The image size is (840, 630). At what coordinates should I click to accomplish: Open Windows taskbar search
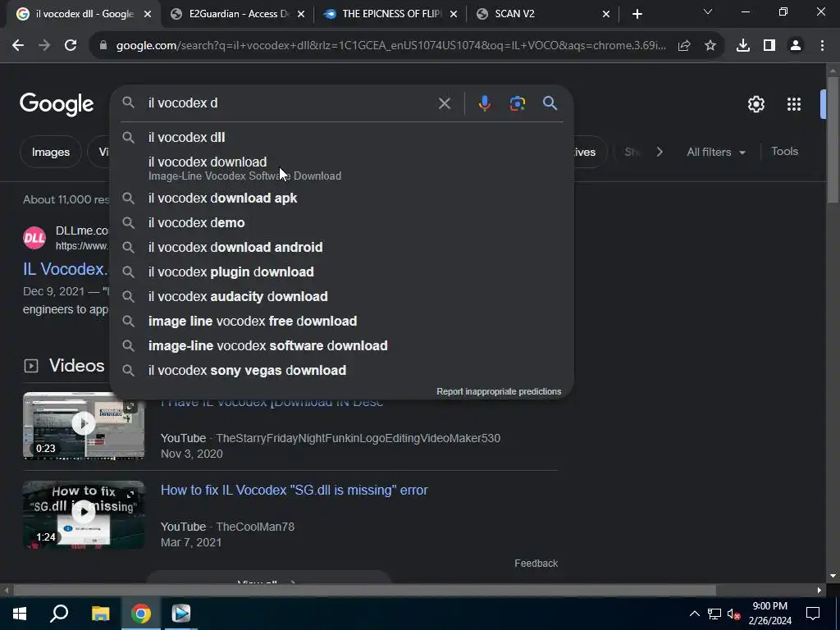point(59,614)
